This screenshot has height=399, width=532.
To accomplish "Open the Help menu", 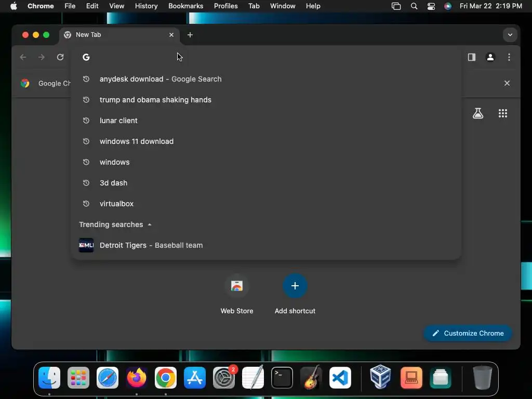I will [x=313, y=6].
